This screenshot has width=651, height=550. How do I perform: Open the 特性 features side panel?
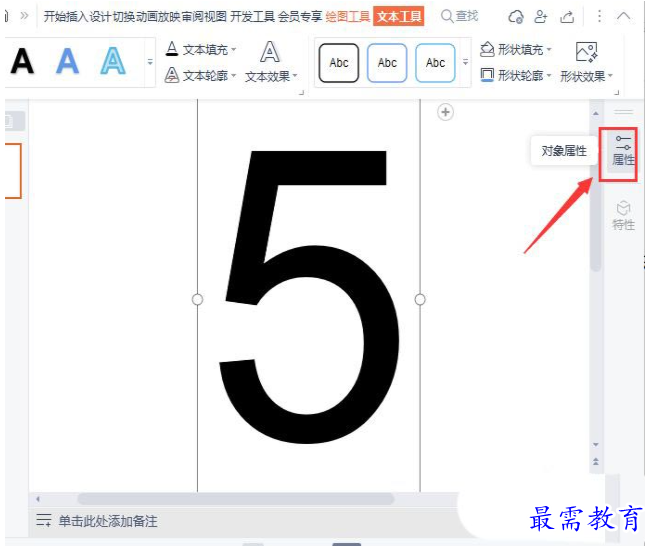pos(623,216)
